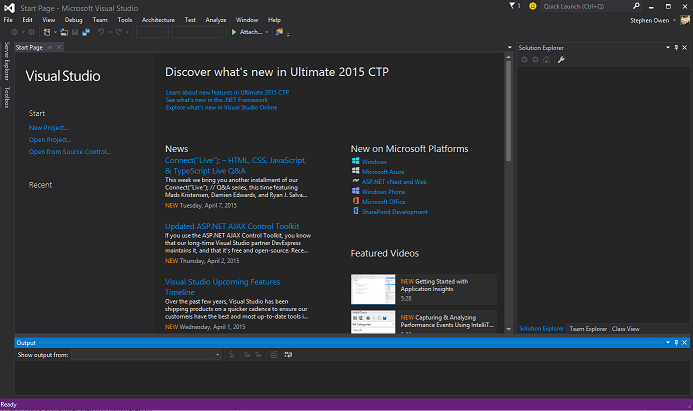Expand the Attach button dropdown arrow
This screenshot has width=693, height=411.
[267, 32]
